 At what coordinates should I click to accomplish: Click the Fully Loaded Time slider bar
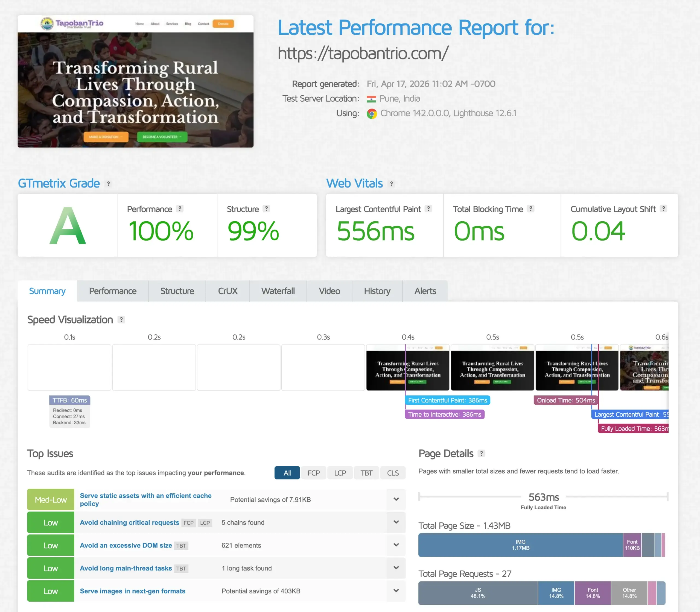tap(544, 497)
